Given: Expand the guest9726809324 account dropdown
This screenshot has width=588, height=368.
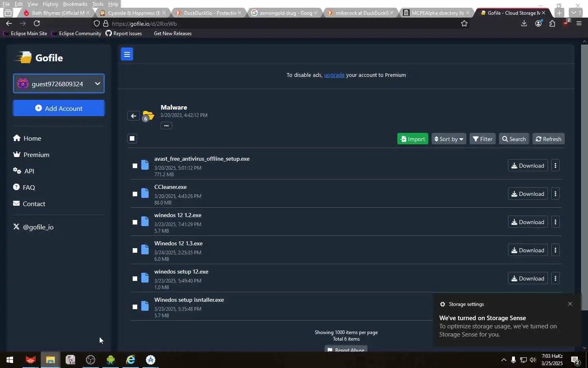Looking at the screenshot, I should [x=59, y=83].
